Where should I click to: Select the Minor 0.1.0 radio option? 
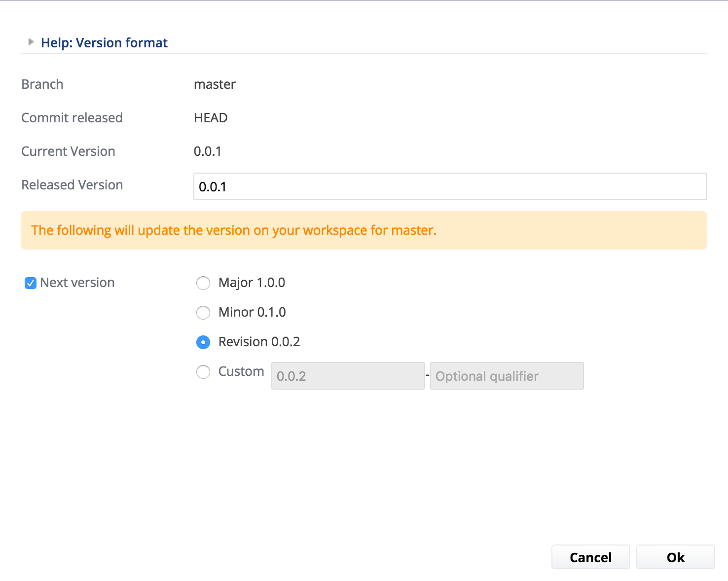pos(203,313)
